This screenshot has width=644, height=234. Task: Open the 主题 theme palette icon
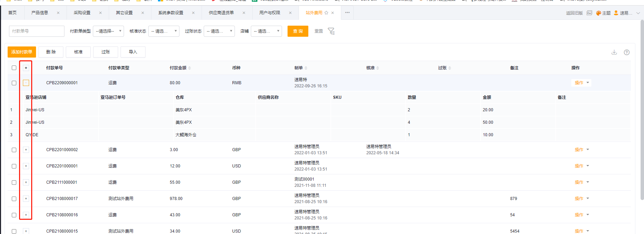pyautogui.click(x=599, y=13)
